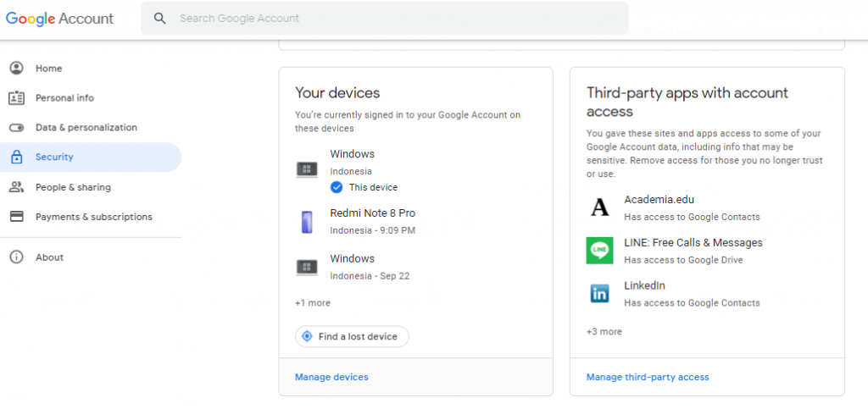
Task: Click the Academia.edu app icon
Action: pos(600,207)
